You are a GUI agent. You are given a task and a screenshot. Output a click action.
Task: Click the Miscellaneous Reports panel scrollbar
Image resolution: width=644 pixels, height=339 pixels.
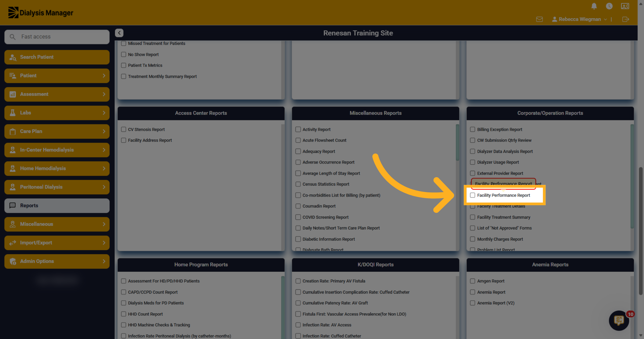pyautogui.click(x=457, y=142)
